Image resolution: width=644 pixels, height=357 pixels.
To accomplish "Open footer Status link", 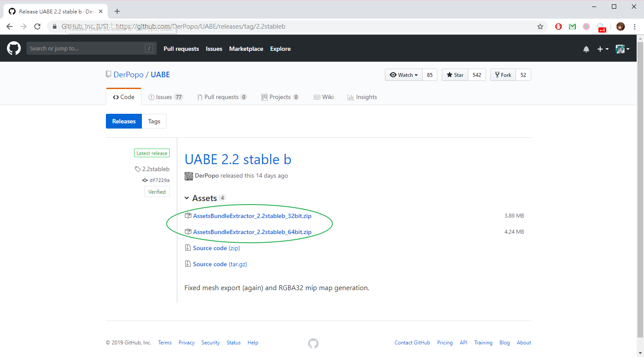I will click(x=233, y=343).
